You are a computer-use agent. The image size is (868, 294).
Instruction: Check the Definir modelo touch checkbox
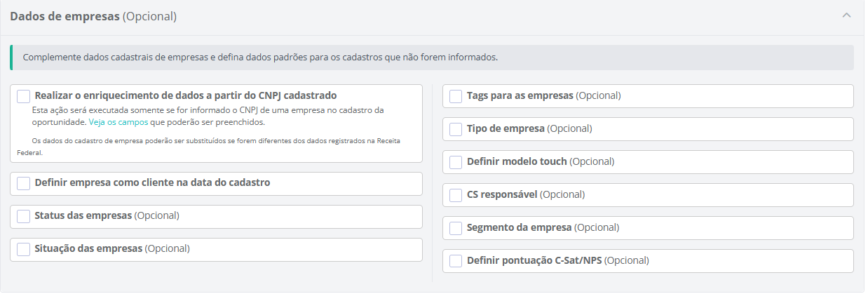tap(456, 162)
